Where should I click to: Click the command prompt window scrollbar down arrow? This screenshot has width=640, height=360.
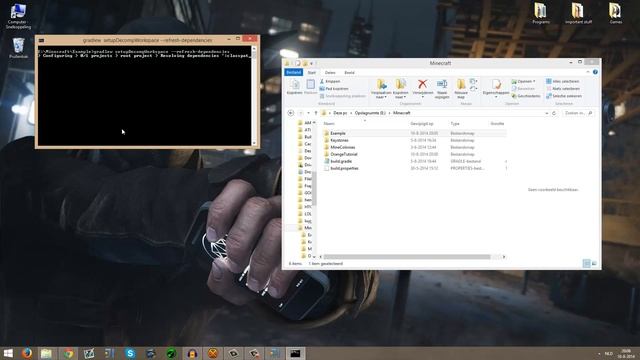[x=254, y=143]
